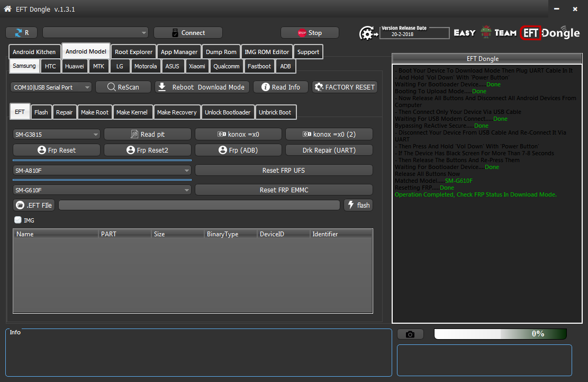
Task: Click the EFT Dongle logo
Action: click(550, 33)
